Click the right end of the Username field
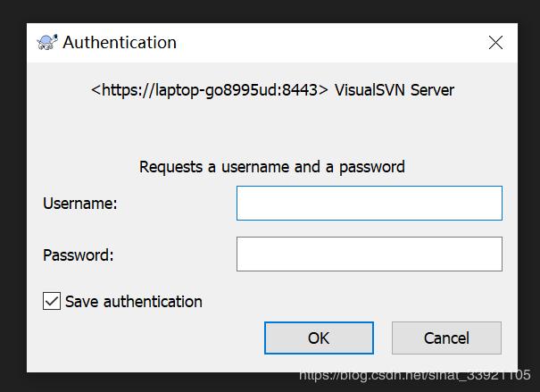540x392 pixels. 486,203
